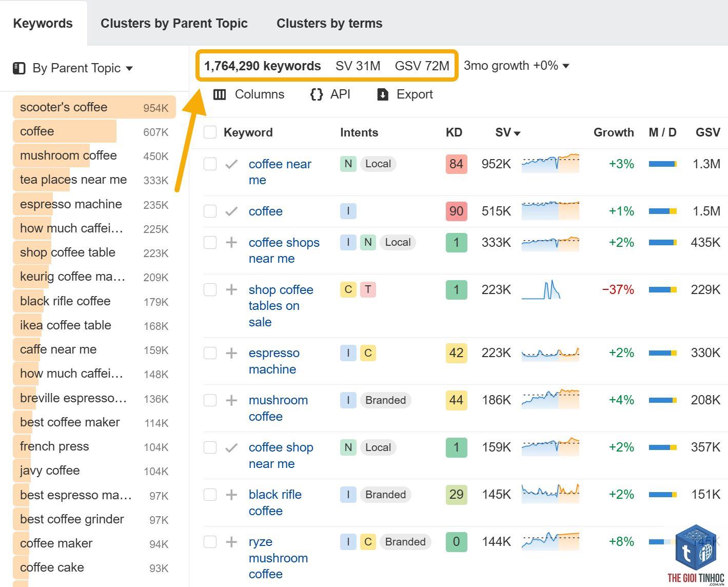The image size is (728, 587).
Task: Check the coffee shops near me checkbox
Action: coord(210,242)
